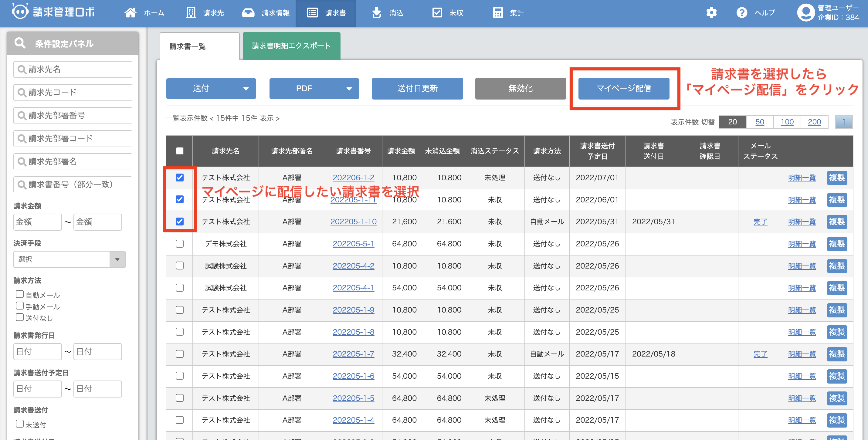Click the 消込 download icon
This screenshot has height=440, width=868.
pyautogui.click(x=376, y=13)
